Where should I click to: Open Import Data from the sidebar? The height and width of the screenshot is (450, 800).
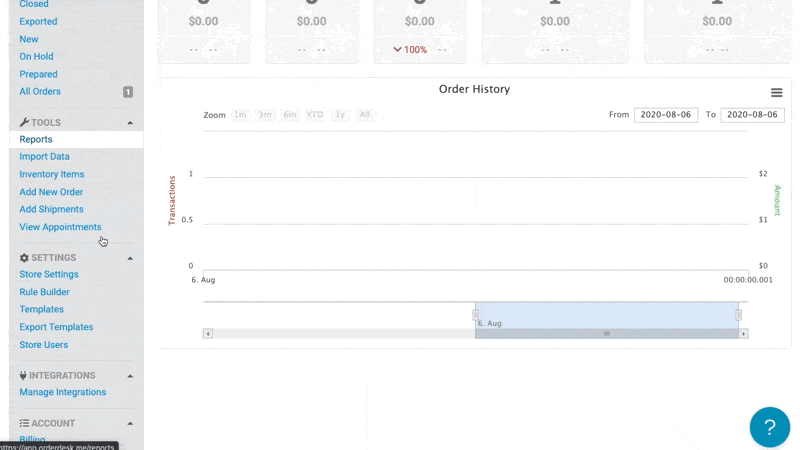click(x=44, y=157)
